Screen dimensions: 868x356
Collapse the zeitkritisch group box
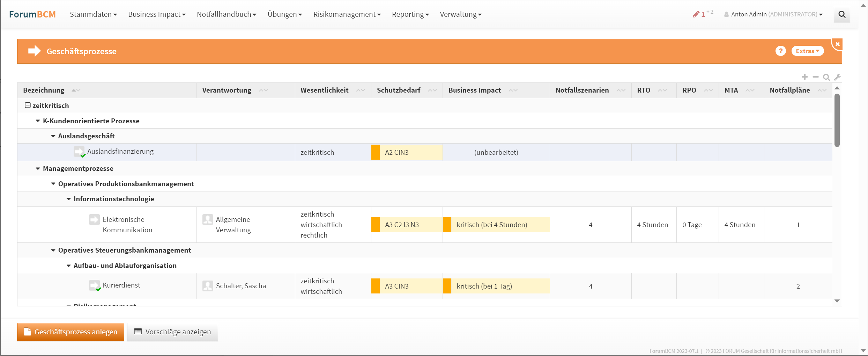[28, 105]
